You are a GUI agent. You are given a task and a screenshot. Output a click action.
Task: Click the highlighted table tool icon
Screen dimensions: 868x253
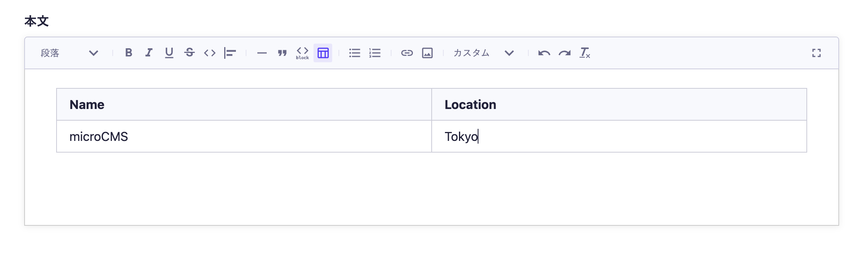(x=323, y=53)
